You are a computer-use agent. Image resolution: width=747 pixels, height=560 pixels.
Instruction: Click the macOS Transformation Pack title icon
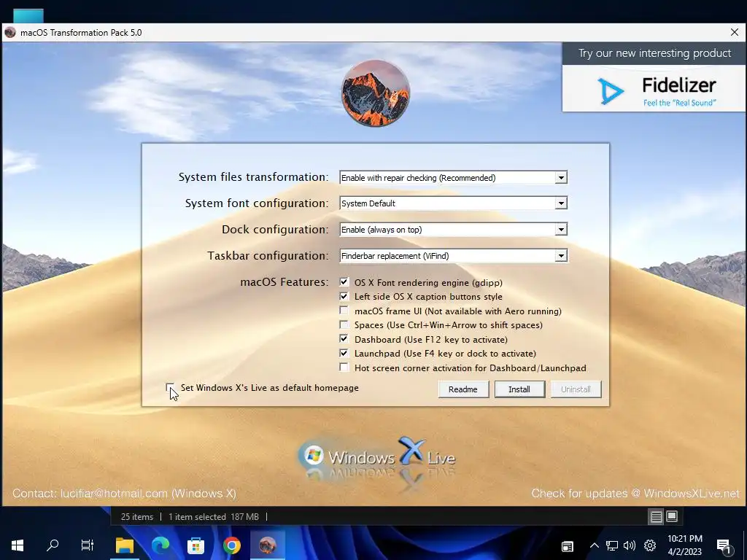click(x=10, y=32)
